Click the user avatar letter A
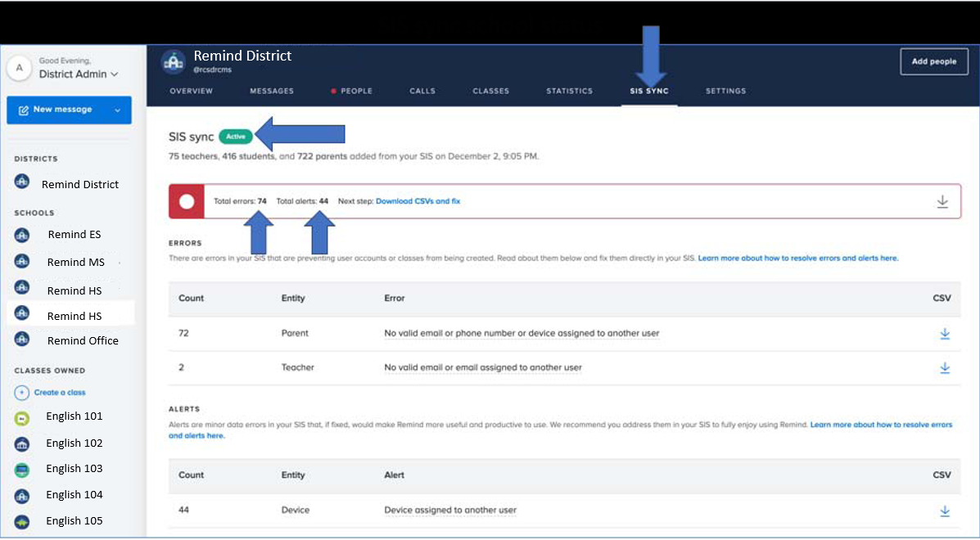980x540 pixels. coord(20,69)
